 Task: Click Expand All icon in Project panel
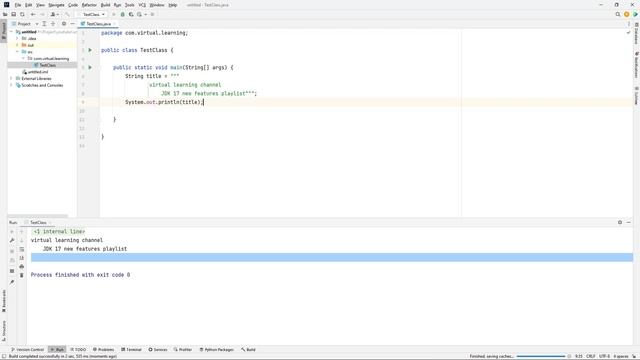click(44, 24)
